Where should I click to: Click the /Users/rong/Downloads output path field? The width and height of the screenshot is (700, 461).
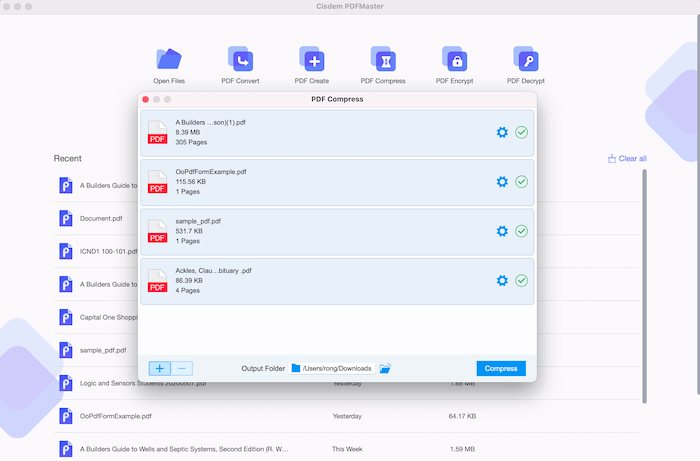(x=331, y=369)
